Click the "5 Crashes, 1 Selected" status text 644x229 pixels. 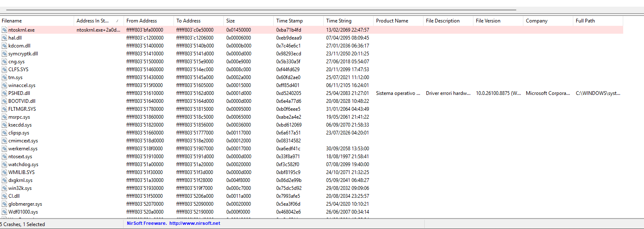[x=22, y=224]
